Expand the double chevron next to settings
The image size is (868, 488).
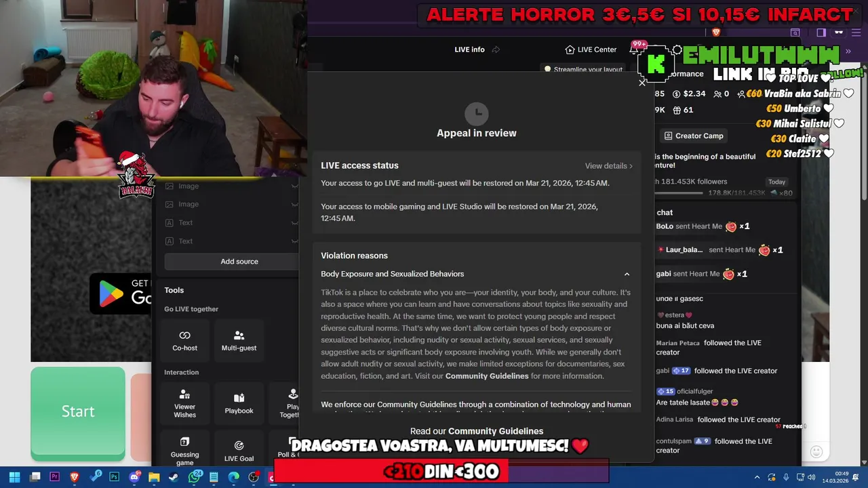848,52
